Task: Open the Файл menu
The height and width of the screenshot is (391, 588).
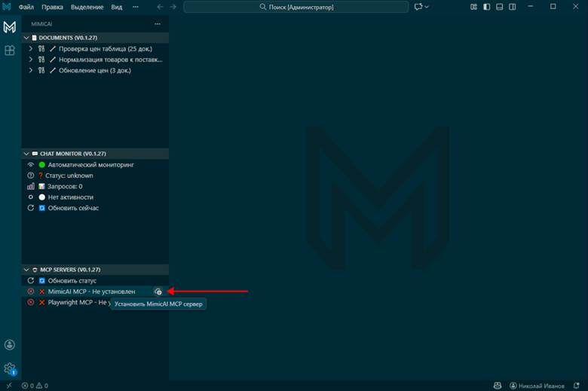Action: click(26, 7)
